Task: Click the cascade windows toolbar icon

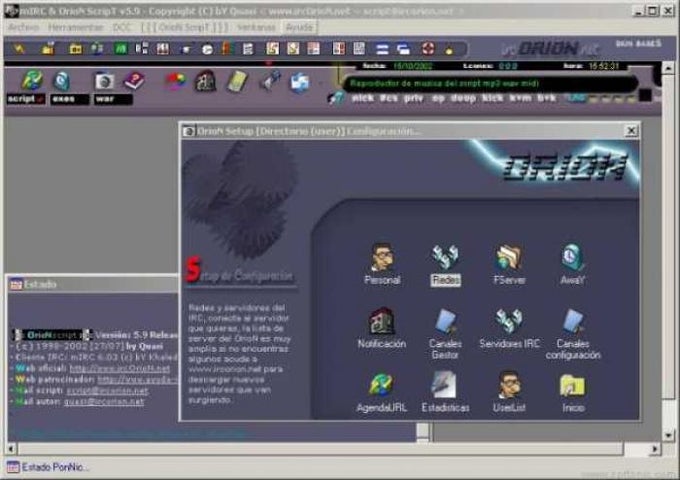Action: click(403, 49)
